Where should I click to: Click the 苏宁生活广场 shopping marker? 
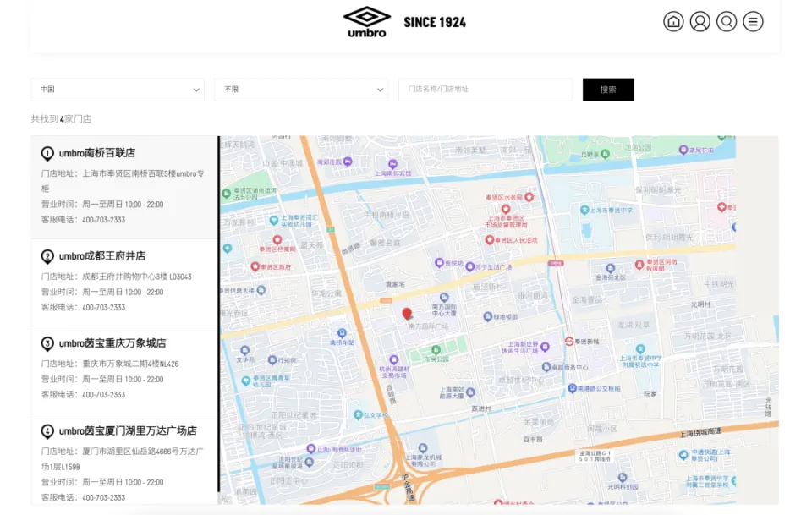469,266
